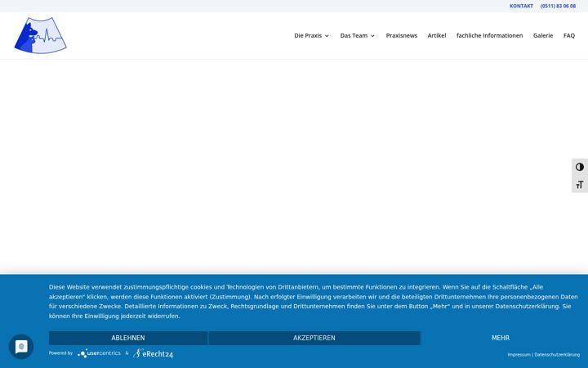Open Praxisnews menu item
The width and height of the screenshot is (588, 368).
click(402, 36)
